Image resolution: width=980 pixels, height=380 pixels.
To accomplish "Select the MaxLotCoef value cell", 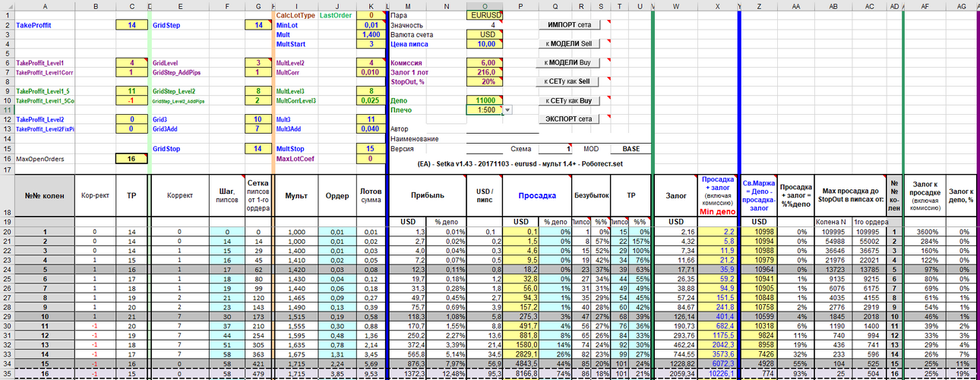I will coord(371,159).
